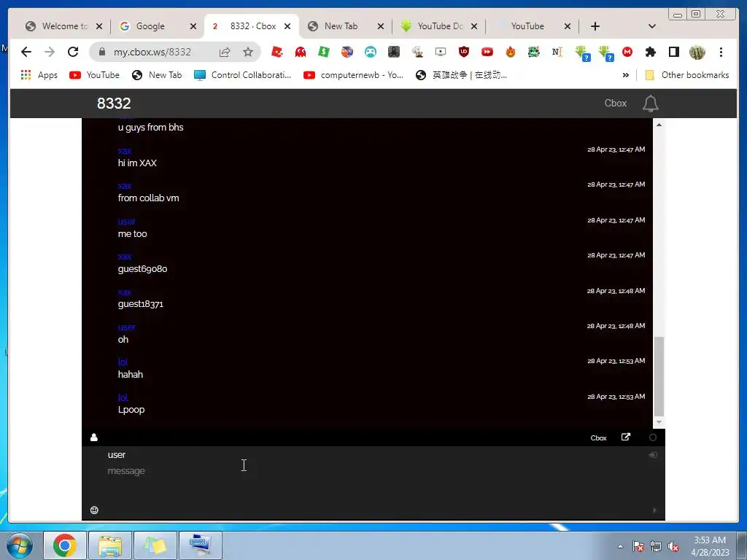Open the screen cast extension icon
The image size is (747, 560).
coord(440,52)
